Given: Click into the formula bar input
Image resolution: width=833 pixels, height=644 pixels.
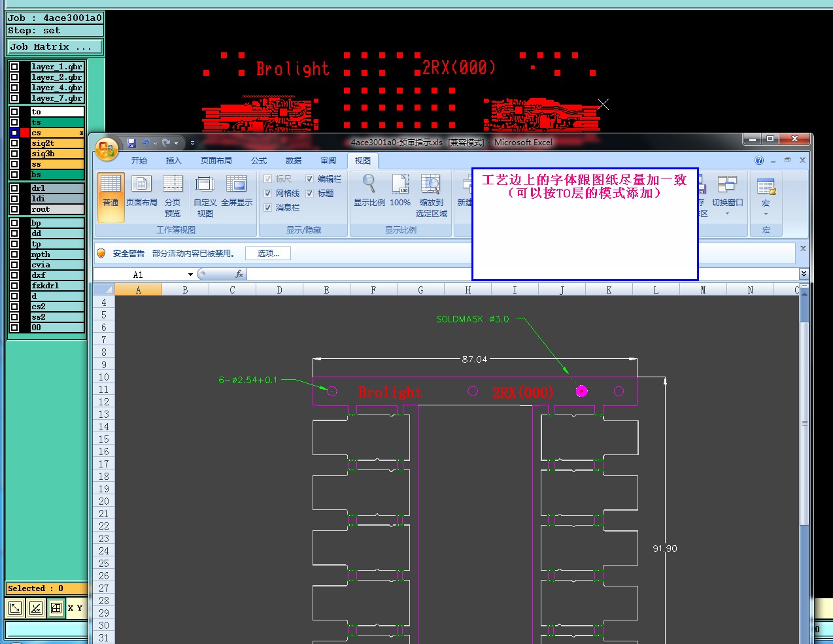Looking at the screenshot, I should tap(523, 274).
